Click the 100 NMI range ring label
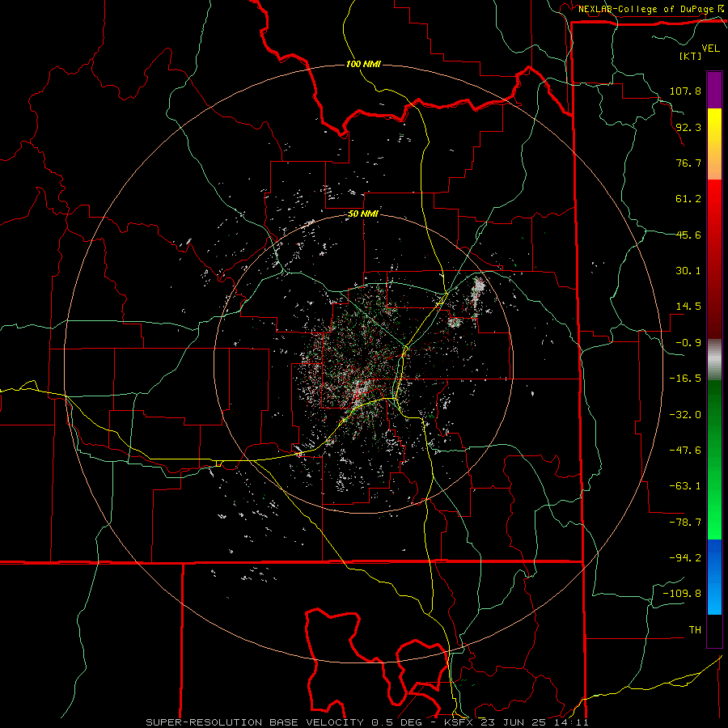This screenshot has width=728, height=728. (x=363, y=64)
